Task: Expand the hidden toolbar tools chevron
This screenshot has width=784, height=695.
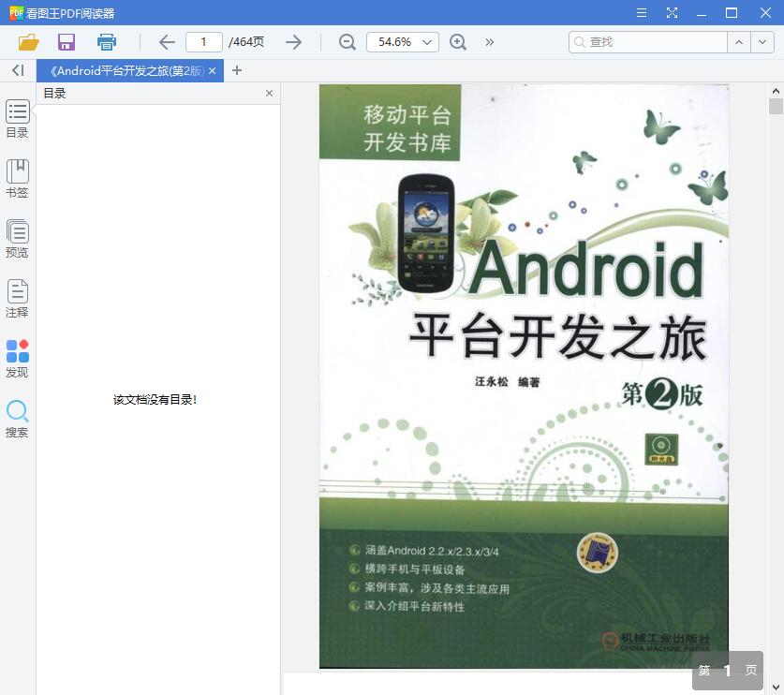Action: pyautogui.click(x=489, y=42)
